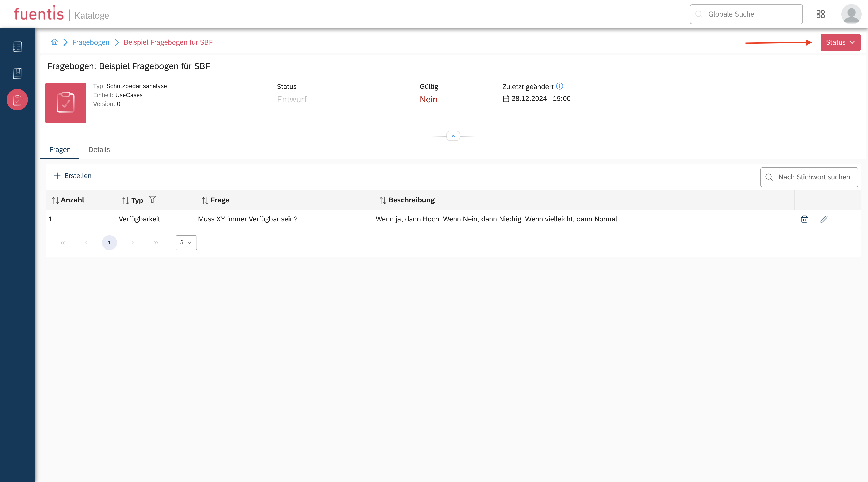Open the user avatar profile menu
Image resolution: width=868 pixels, height=482 pixels.
tap(851, 14)
